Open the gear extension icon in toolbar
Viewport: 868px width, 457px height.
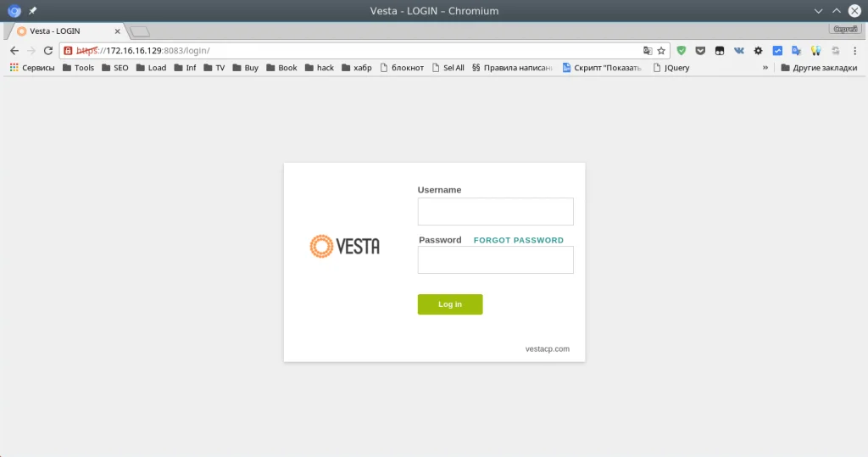(759, 50)
